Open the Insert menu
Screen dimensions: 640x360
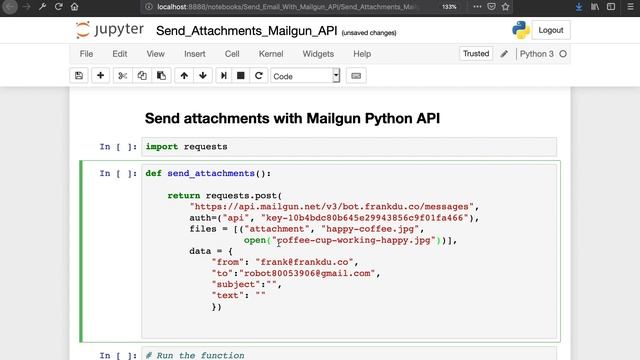click(x=195, y=54)
